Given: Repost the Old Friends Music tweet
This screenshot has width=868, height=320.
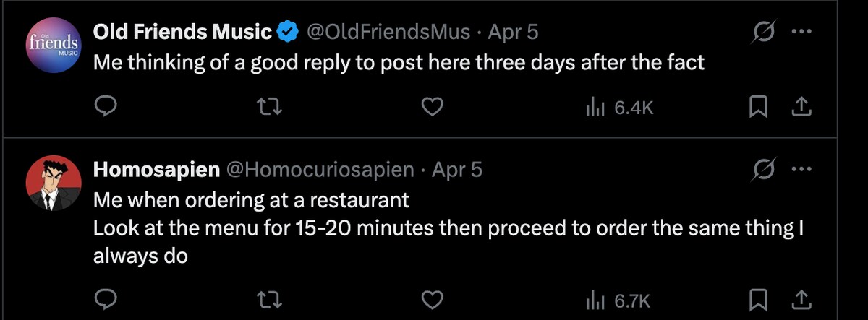Looking at the screenshot, I should point(269,108).
